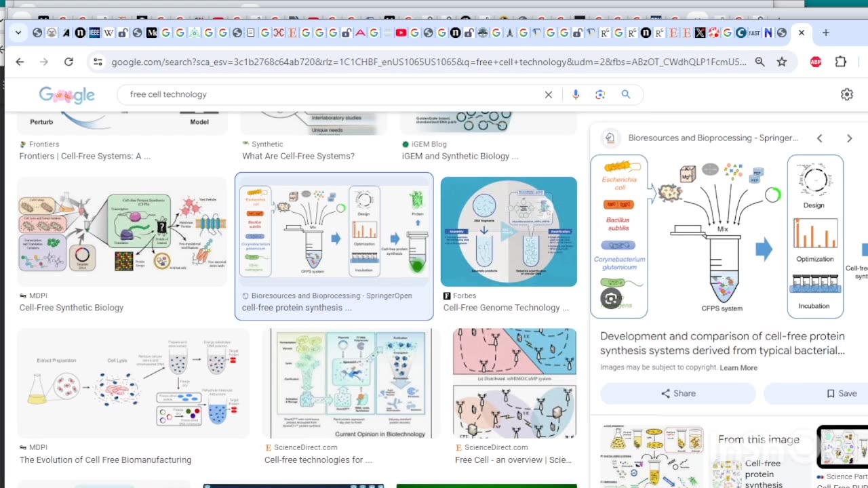Open the Forbes Cell-Free Genome Technology thumbnail
This screenshot has height=488, width=868.
(509, 232)
